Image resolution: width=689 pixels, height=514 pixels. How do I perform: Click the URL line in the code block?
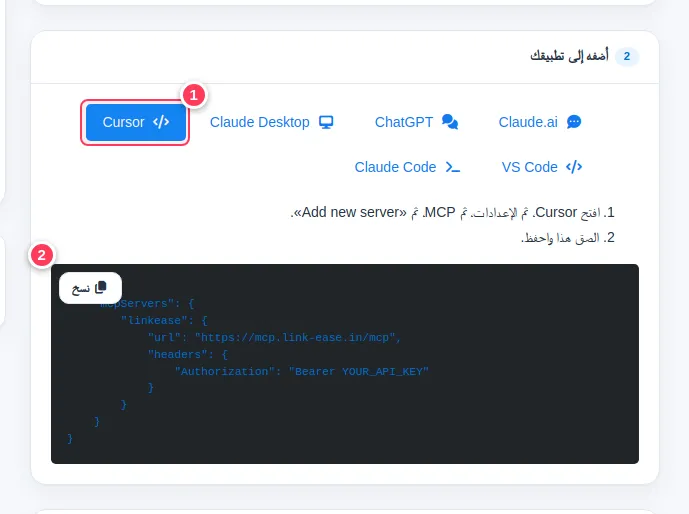275,337
